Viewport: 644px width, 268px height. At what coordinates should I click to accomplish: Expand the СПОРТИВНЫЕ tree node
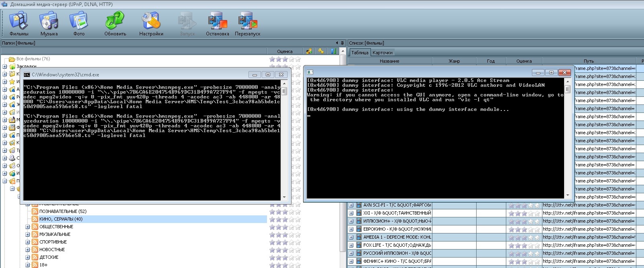pos(28,242)
